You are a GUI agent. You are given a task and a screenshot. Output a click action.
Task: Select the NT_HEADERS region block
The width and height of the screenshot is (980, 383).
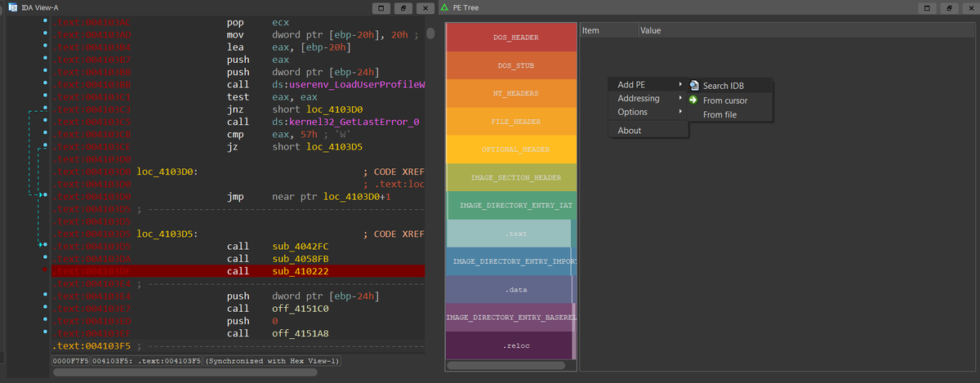(511, 93)
